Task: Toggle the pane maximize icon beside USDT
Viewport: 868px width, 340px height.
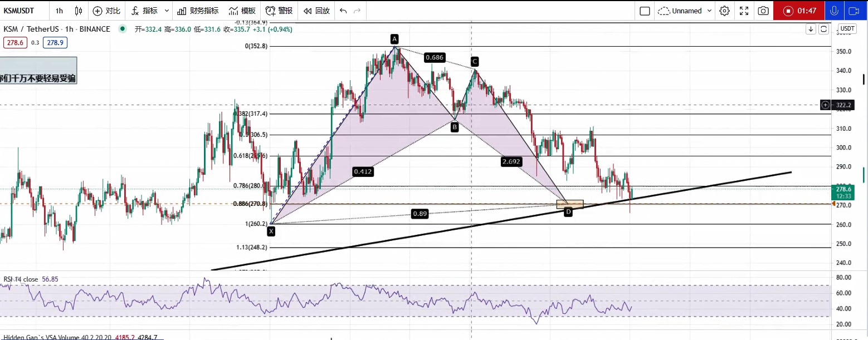Action: tap(823, 29)
